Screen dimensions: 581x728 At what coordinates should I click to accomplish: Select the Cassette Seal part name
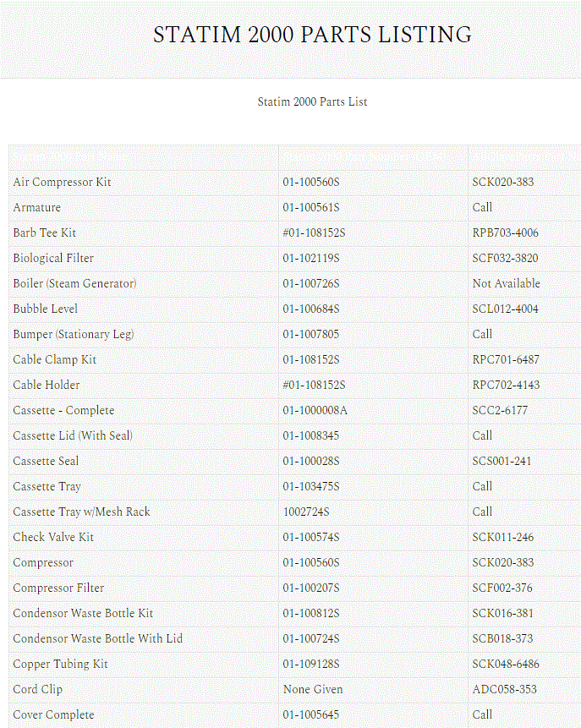click(46, 461)
